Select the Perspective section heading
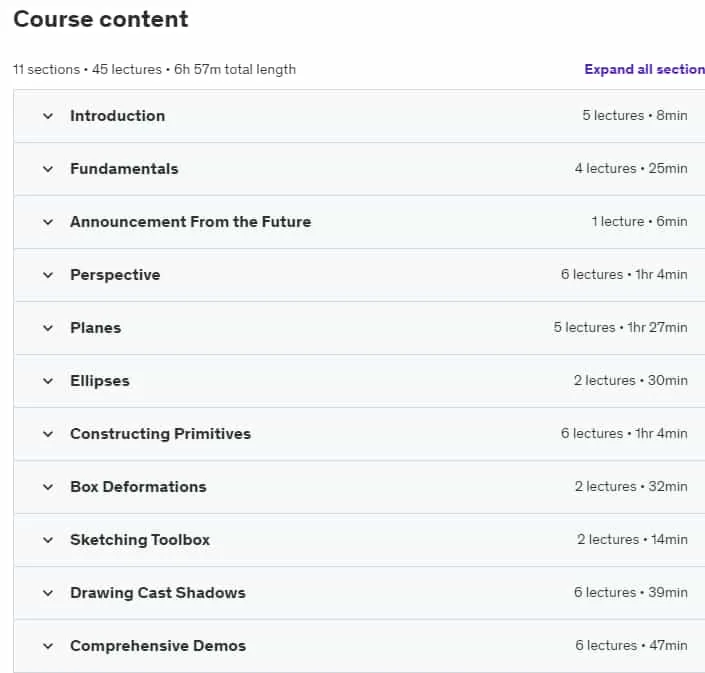705x673 pixels. coord(115,275)
